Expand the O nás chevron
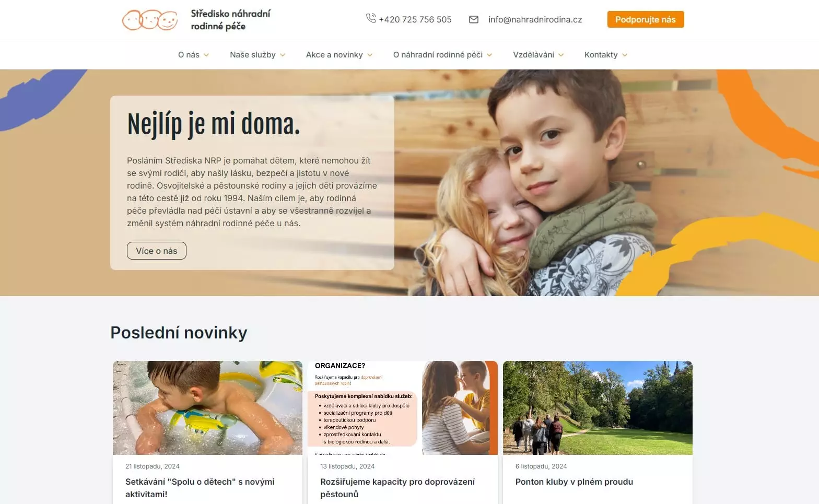This screenshot has height=504, width=819. 206,55
